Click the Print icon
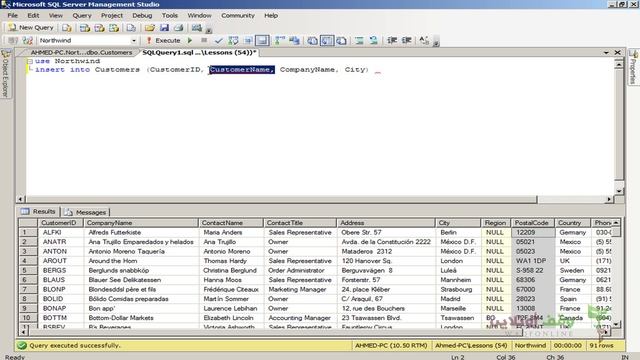640x360 pixels. pyautogui.click(x=178, y=28)
